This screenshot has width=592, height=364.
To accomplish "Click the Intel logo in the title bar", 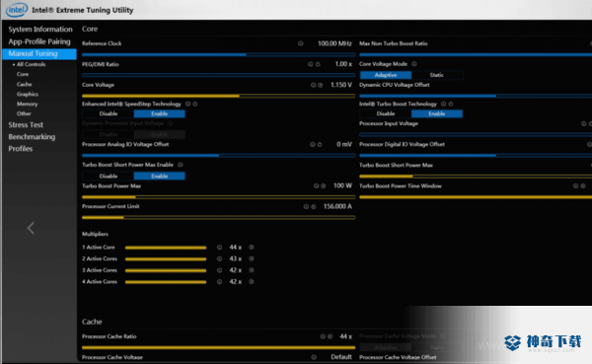I will pyautogui.click(x=17, y=10).
